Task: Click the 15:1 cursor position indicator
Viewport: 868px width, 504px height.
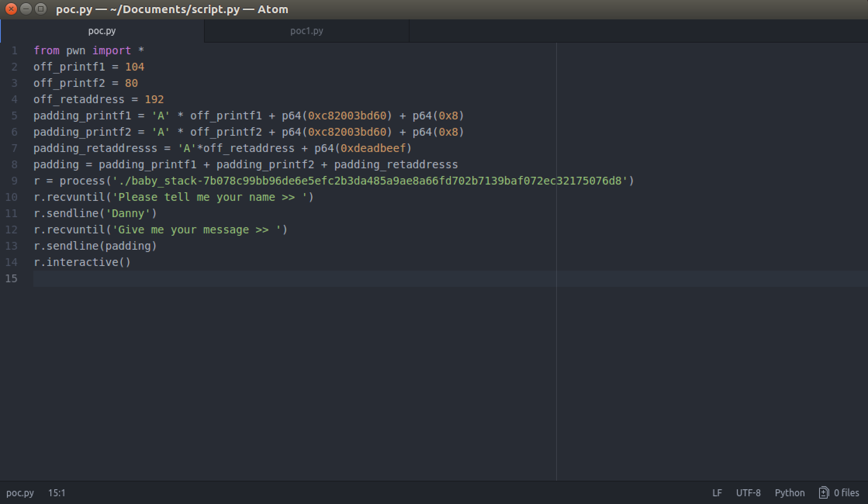Action: tap(57, 493)
